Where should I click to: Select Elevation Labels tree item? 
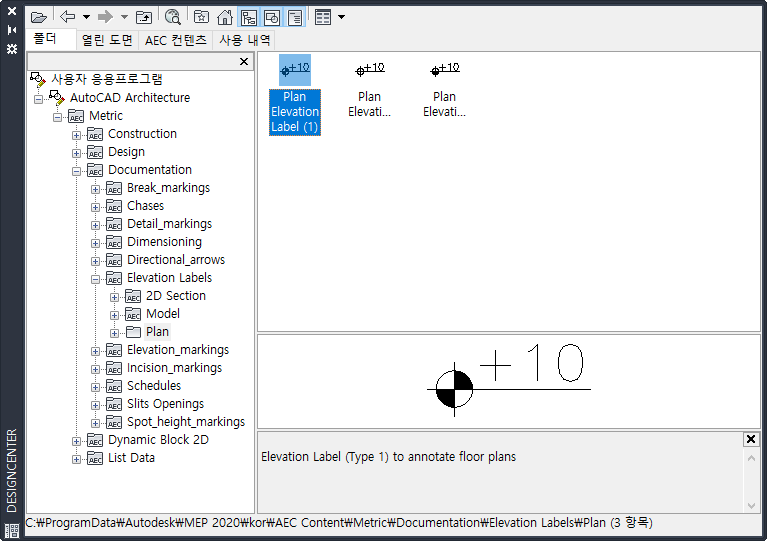coord(169,278)
